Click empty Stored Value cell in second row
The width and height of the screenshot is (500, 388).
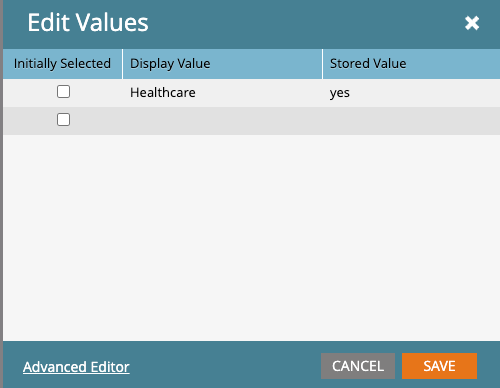point(412,121)
